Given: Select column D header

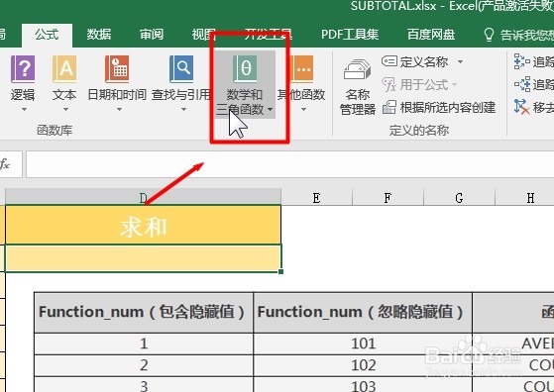Looking at the screenshot, I should [x=143, y=197].
